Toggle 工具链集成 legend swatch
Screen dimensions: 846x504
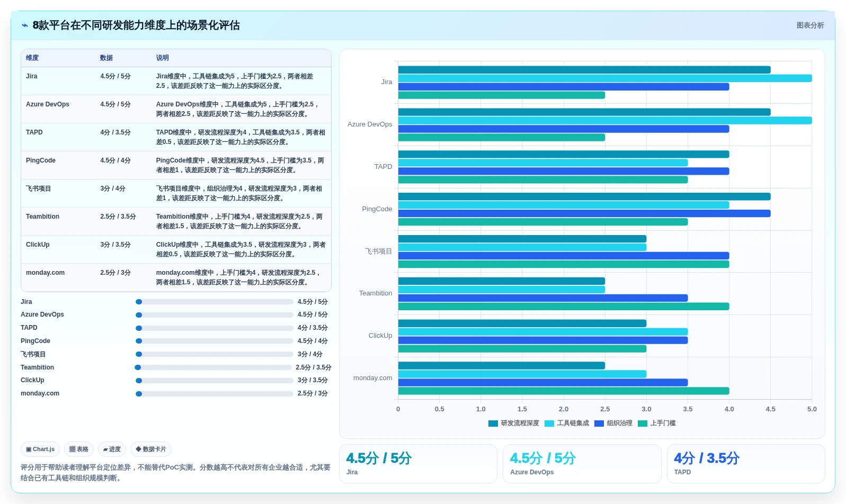click(x=549, y=424)
